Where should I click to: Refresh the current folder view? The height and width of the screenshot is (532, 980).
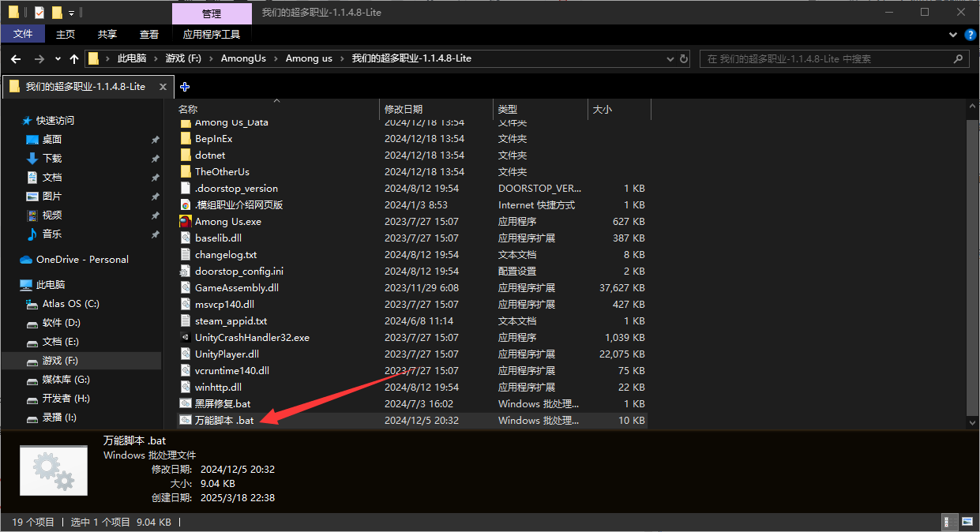[x=683, y=58]
